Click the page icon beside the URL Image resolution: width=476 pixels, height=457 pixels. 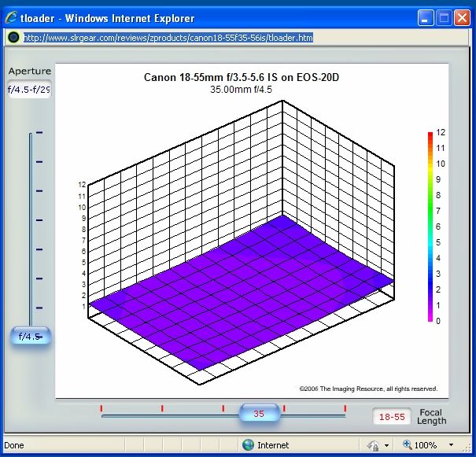coord(13,37)
